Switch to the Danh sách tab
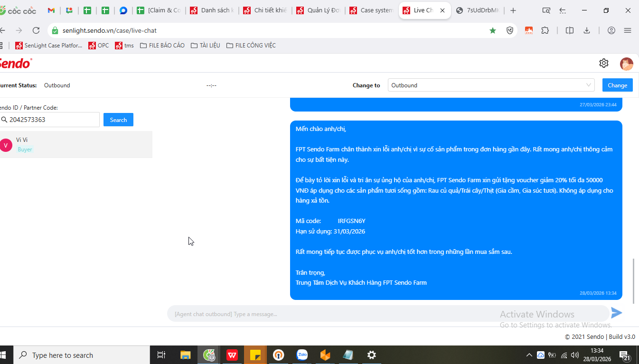 (x=212, y=10)
